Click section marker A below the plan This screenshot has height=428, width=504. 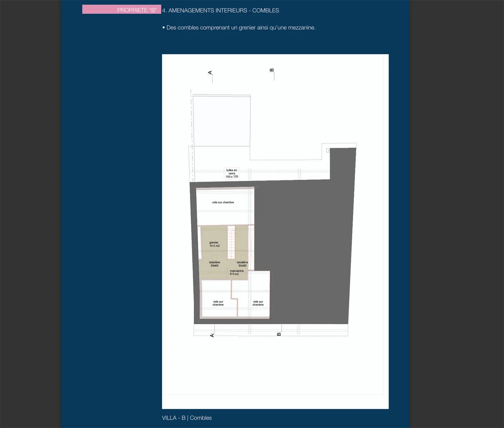tap(212, 335)
